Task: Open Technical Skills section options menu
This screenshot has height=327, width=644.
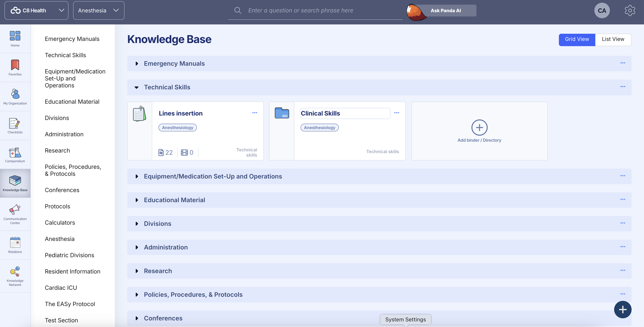Action: point(622,87)
